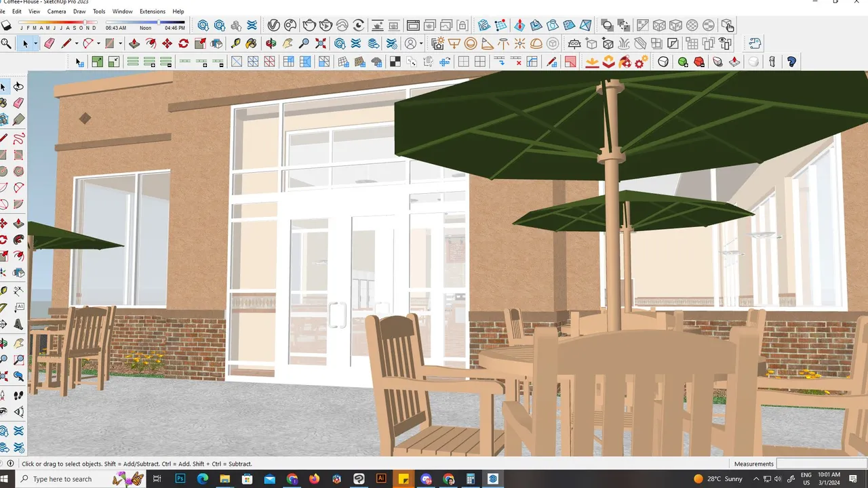Open Illustrator from the taskbar
The height and width of the screenshot is (488, 868).
pos(381,479)
